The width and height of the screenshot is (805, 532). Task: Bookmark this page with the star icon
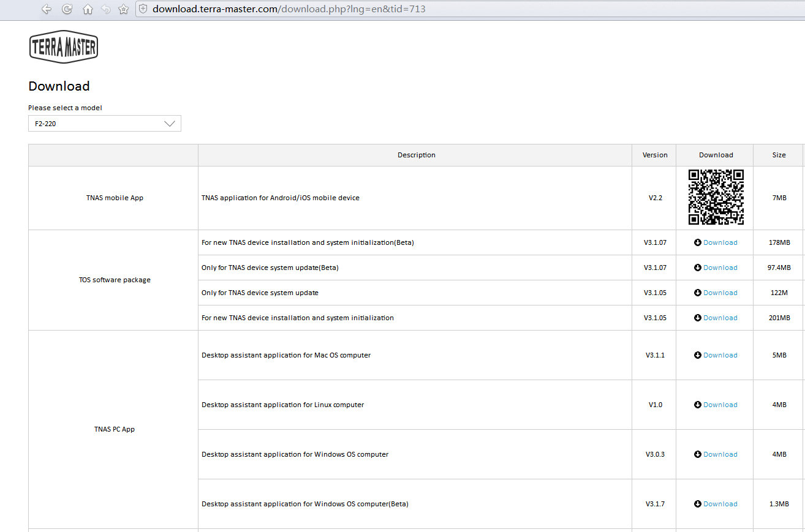tap(123, 9)
